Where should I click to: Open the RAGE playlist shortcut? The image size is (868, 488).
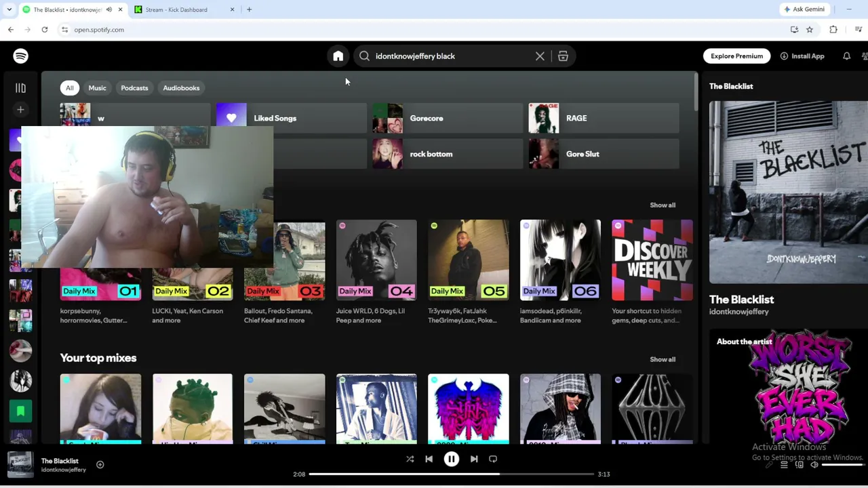click(x=604, y=118)
